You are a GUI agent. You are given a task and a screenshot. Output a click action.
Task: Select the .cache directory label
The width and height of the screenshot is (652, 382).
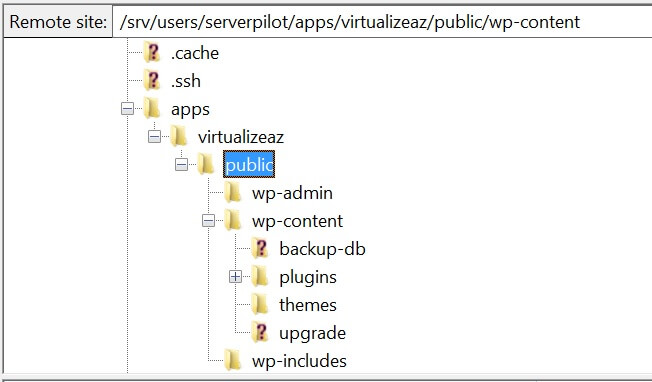click(195, 53)
